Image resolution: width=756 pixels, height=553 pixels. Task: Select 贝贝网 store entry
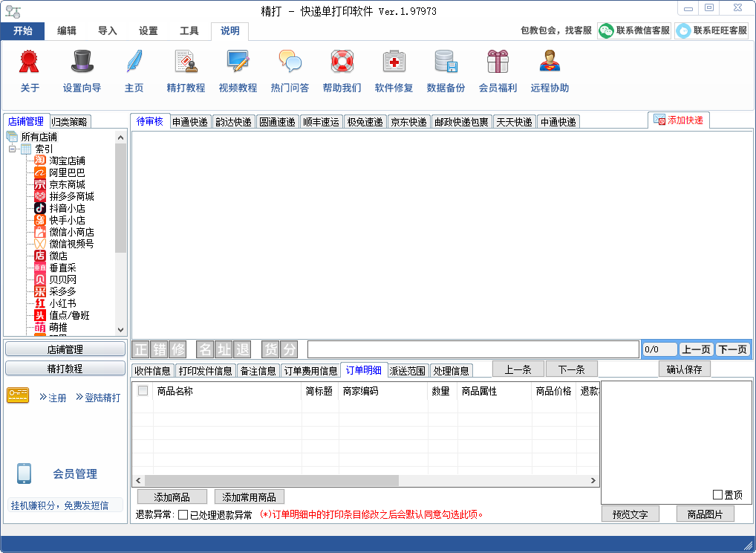pyautogui.click(x=62, y=280)
